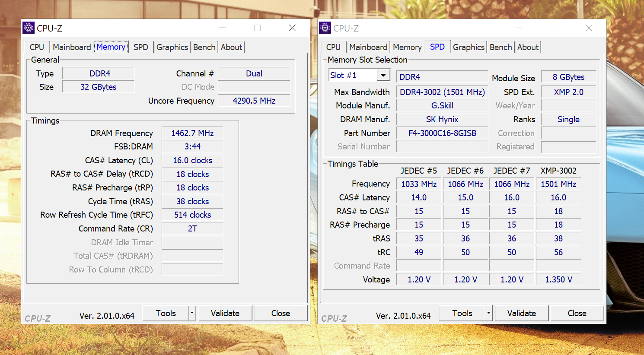Click Ranks value Single
The width and height of the screenshot is (644, 355).
click(568, 119)
